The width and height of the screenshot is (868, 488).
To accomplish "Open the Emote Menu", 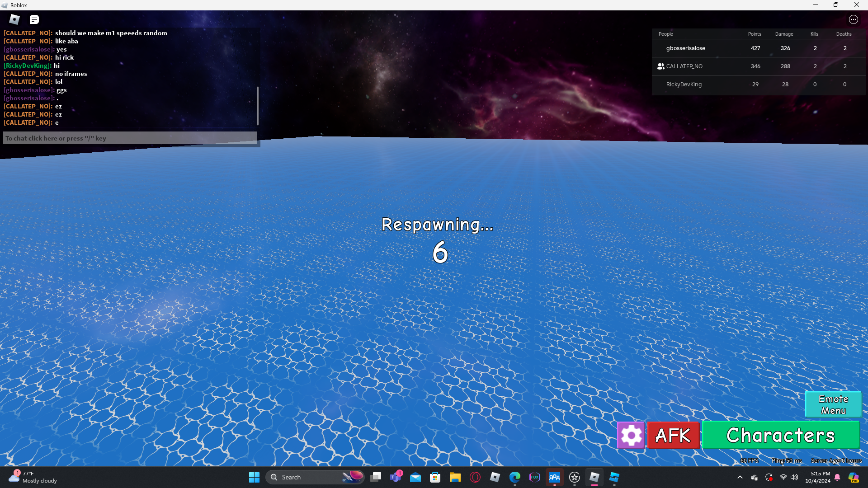I will click(833, 404).
